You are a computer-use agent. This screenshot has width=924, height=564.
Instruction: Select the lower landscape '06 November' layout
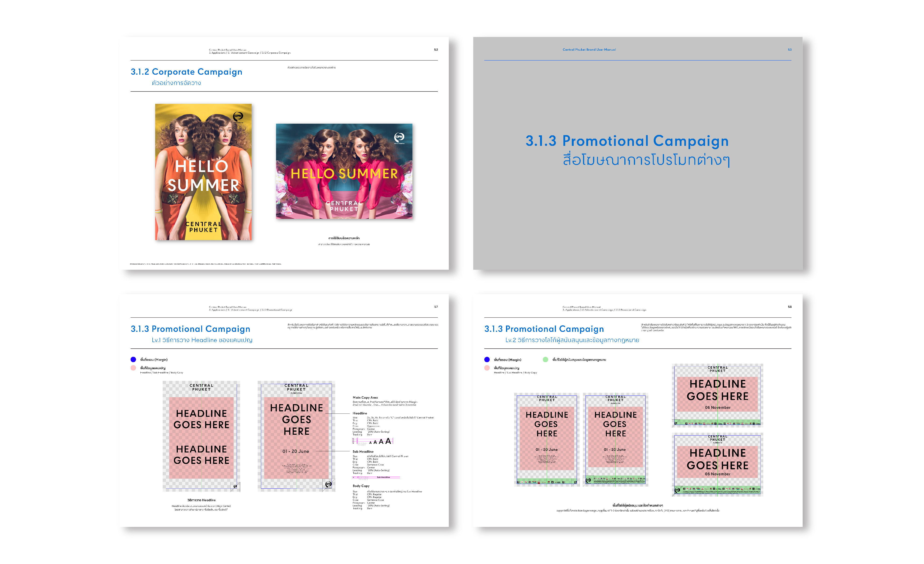[717, 465]
